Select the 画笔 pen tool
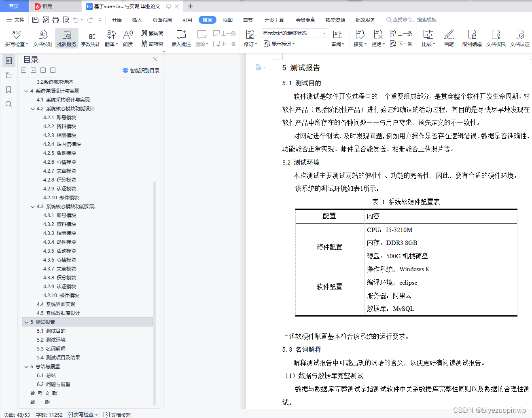 point(449,38)
